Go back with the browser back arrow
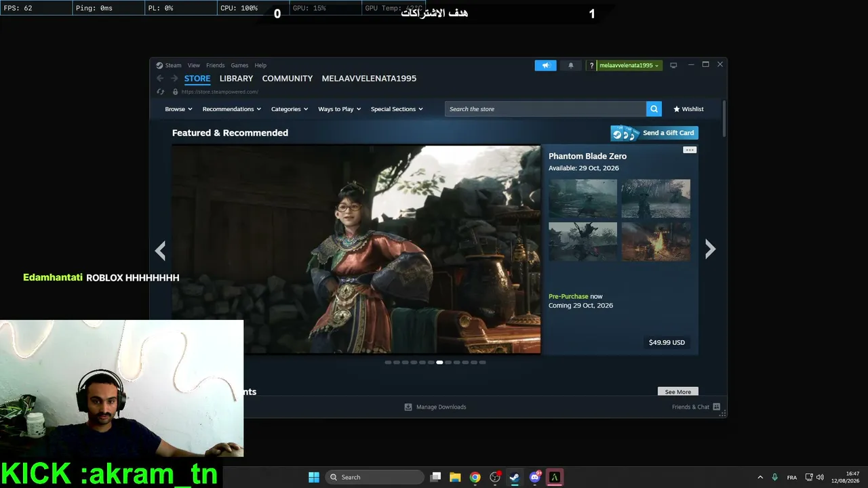868x488 pixels. coord(160,79)
